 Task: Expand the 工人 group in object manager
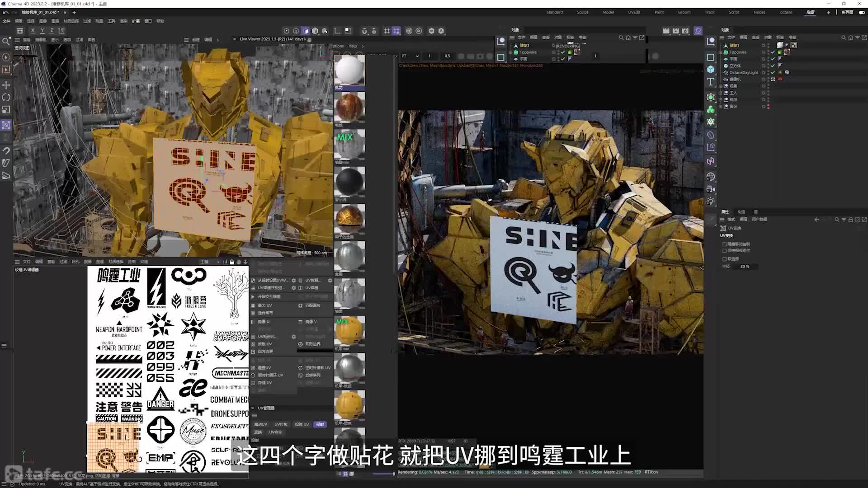click(721, 93)
